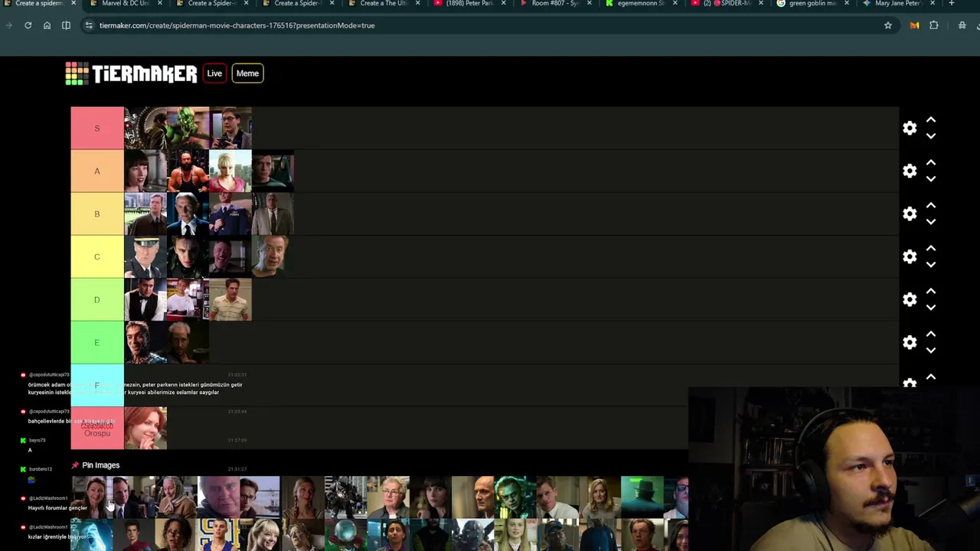Open settings gear for the A tier row
This screenshot has width=980, height=551.
(x=910, y=171)
